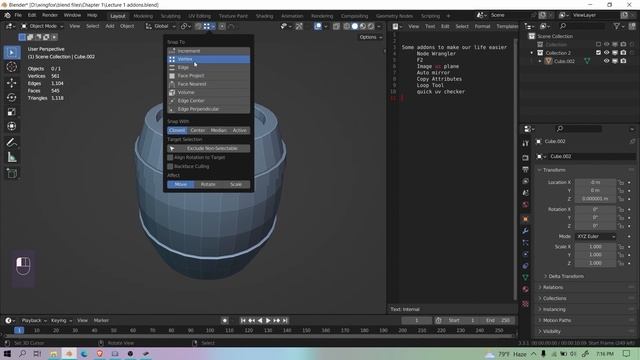Select the Rotate tool in toolbar
This screenshot has height=360, width=640.
tap(11, 98)
